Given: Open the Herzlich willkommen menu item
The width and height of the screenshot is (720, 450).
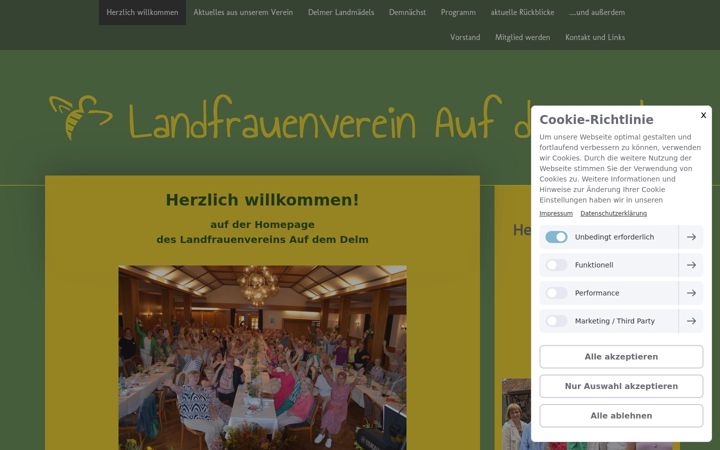Looking at the screenshot, I should pyautogui.click(x=142, y=12).
